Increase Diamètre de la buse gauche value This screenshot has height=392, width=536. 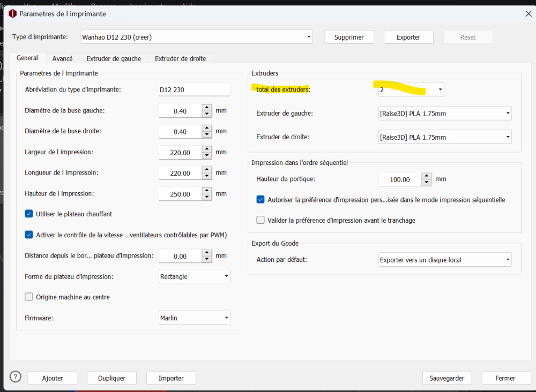point(207,108)
